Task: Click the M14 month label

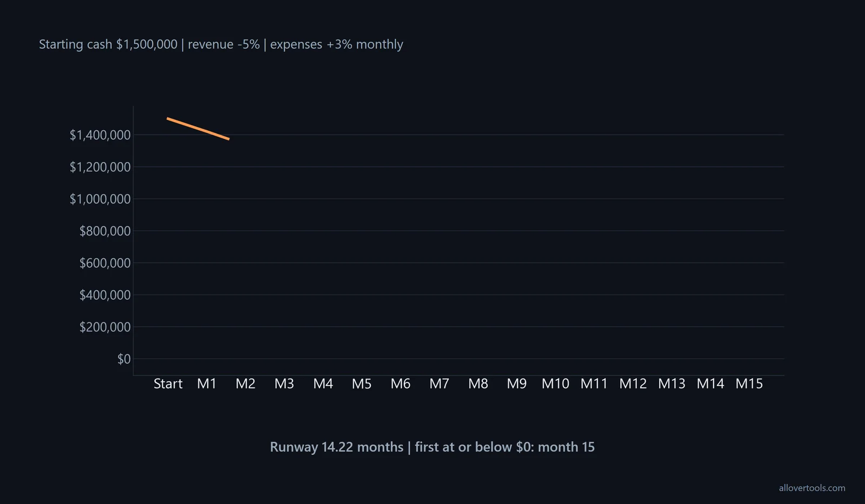Action: pyautogui.click(x=710, y=384)
